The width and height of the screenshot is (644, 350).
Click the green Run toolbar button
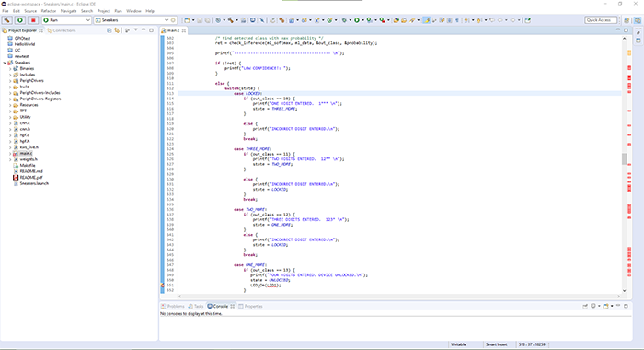coord(357,20)
